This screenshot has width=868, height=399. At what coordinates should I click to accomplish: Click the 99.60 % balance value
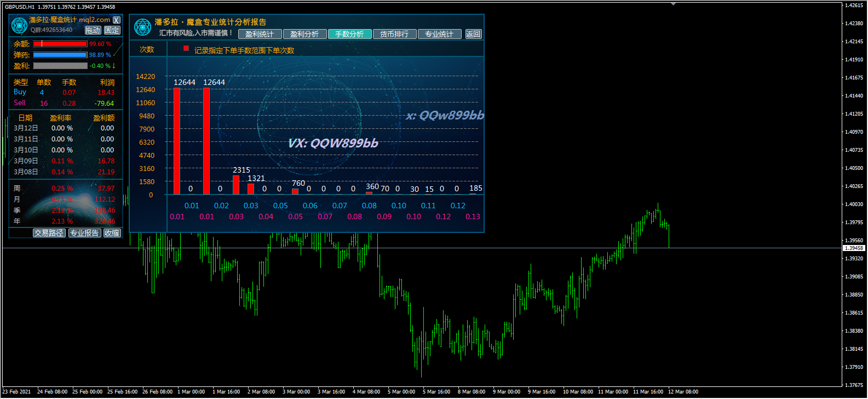point(100,44)
